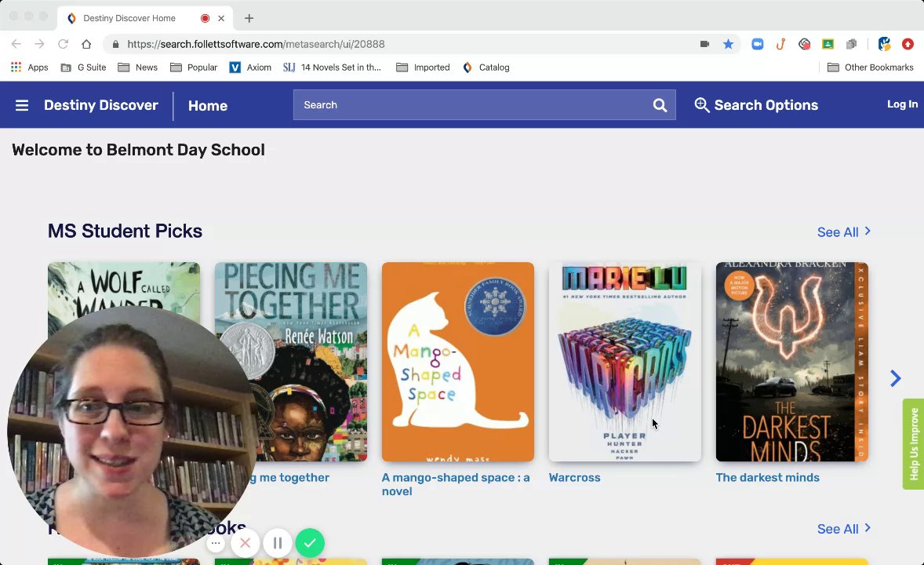Open the Other Bookmarks folder

coord(871,67)
